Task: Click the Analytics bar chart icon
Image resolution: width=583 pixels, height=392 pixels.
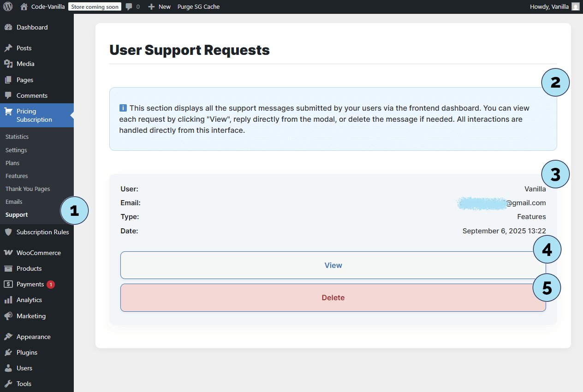Action: click(x=8, y=300)
